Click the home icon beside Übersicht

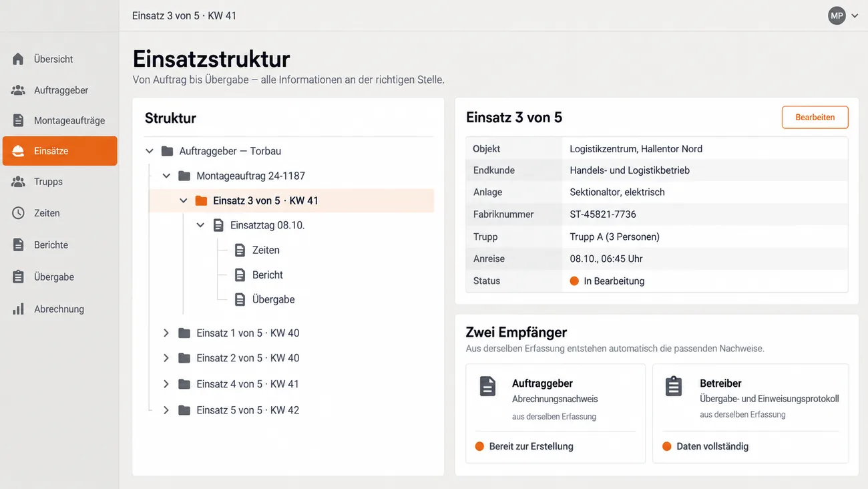[19, 59]
